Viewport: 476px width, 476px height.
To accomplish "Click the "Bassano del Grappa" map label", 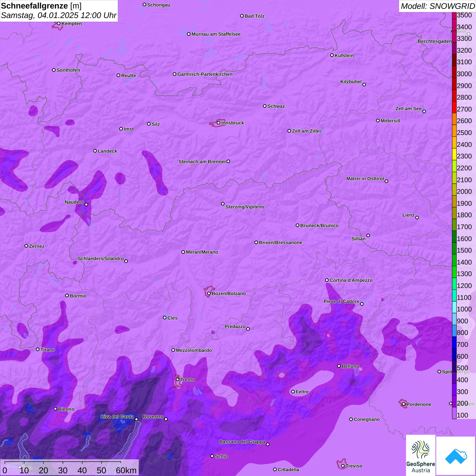I will (242, 442).
